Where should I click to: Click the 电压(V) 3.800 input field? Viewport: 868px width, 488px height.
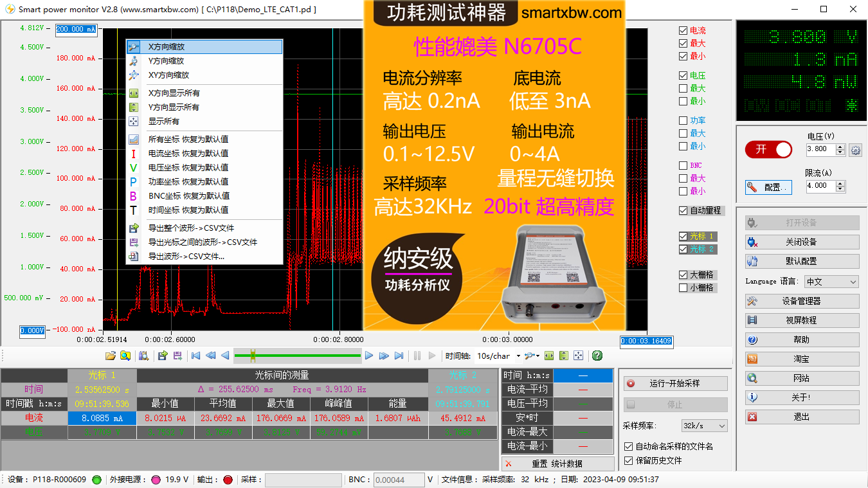[x=821, y=149]
